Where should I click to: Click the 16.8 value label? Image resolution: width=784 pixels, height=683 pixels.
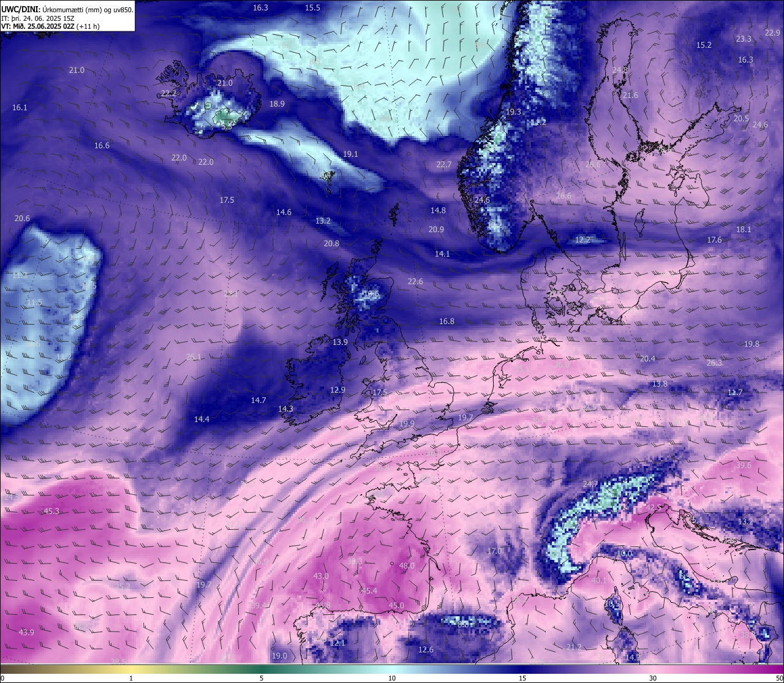click(447, 321)
